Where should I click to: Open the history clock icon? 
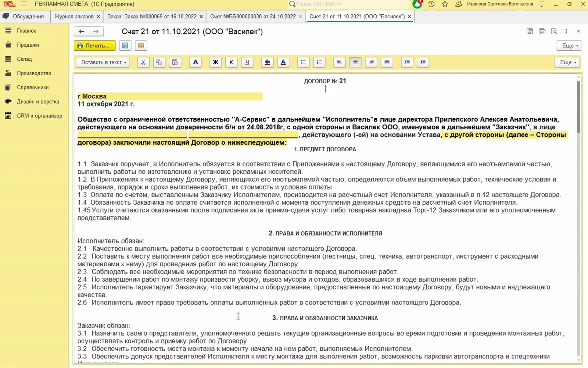tap(431, 4)
